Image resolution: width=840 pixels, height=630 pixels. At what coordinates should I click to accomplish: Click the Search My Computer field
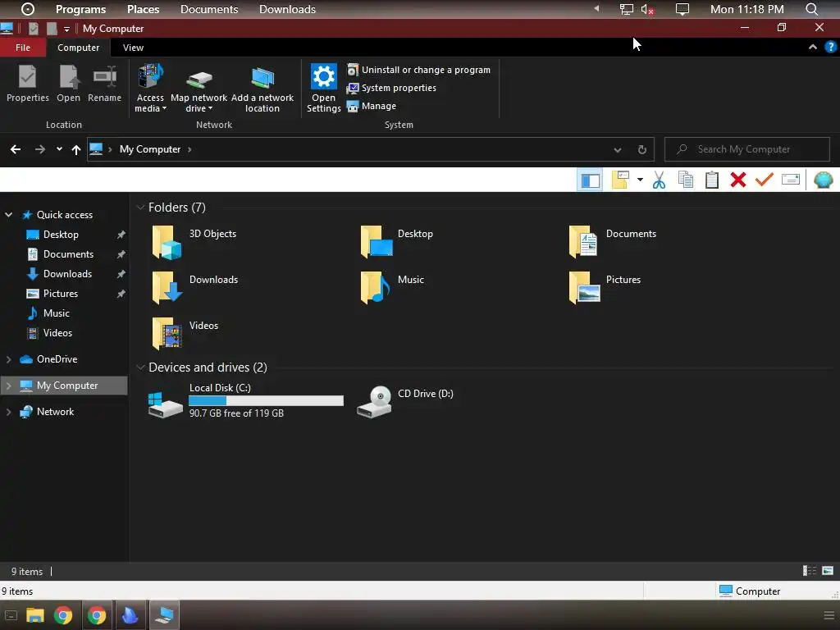[x=746, y=149]
